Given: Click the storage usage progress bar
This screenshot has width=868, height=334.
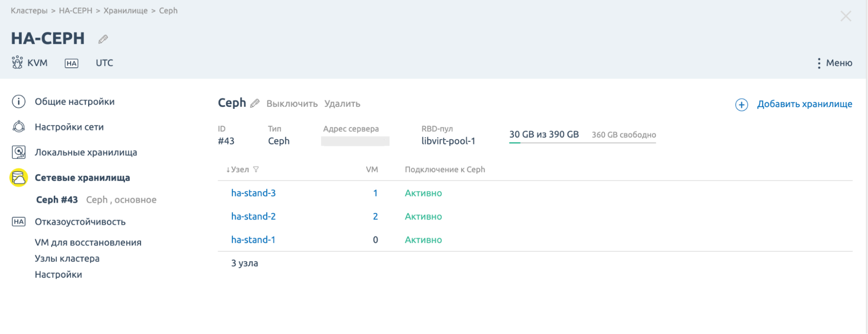Looking at the screenshot, I should click(x=582, y=142).
